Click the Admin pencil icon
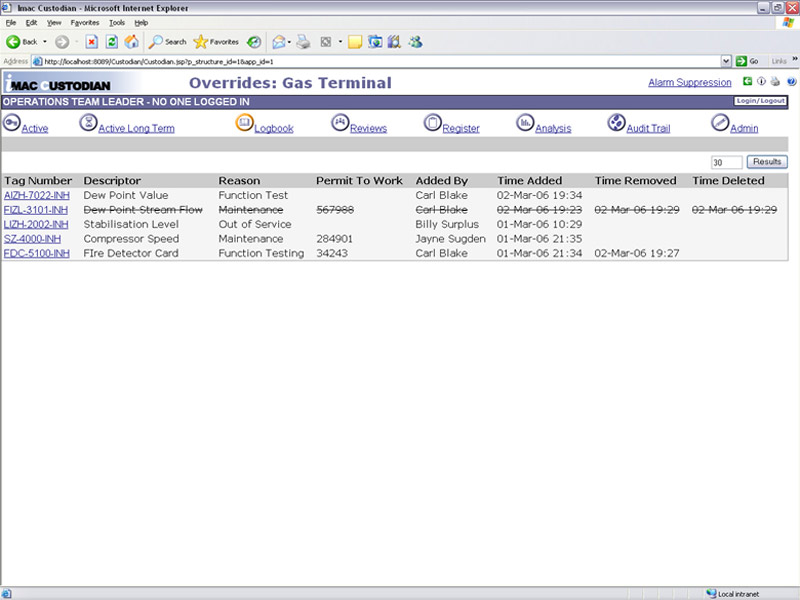This screenshot has width=800, height=600. (720, 123)
